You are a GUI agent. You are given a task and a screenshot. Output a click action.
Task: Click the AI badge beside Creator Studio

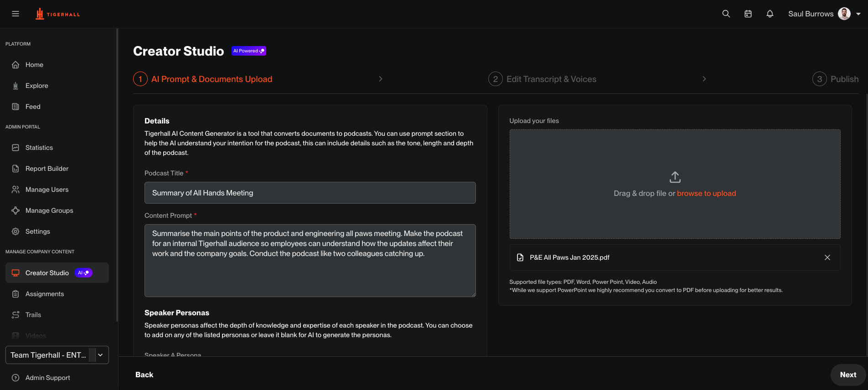tap(83, 273)
